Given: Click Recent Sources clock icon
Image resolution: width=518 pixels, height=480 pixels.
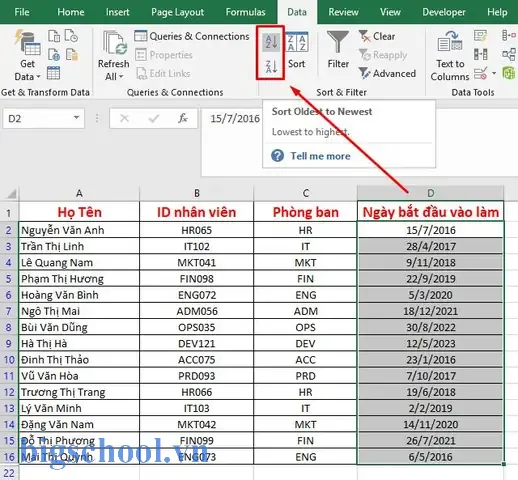Looking at the screenshot, I should [x=71, y=36].
